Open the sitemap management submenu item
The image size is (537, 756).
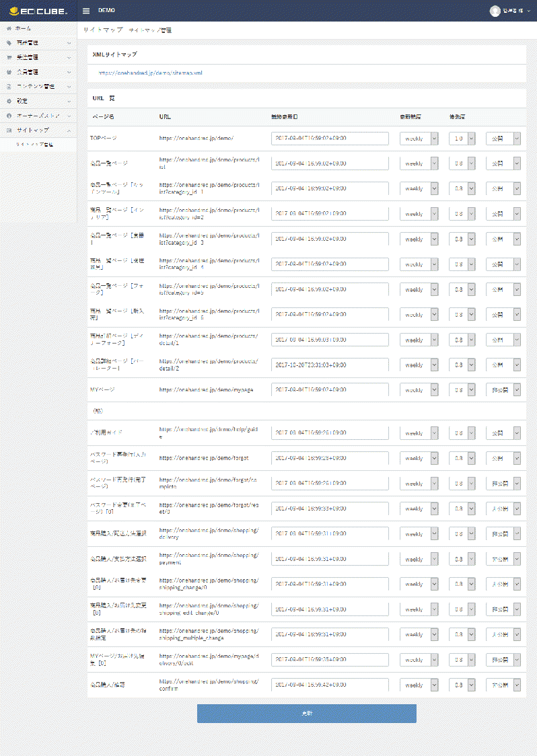coord(34,145)
